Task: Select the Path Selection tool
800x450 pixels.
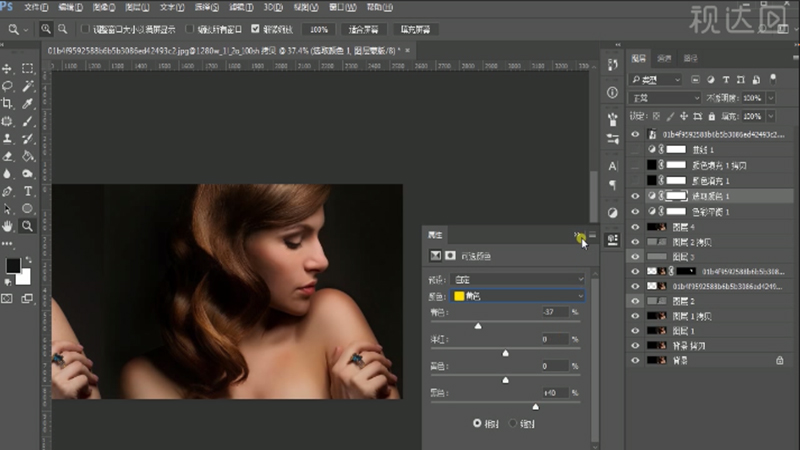Action: (7, 209)
